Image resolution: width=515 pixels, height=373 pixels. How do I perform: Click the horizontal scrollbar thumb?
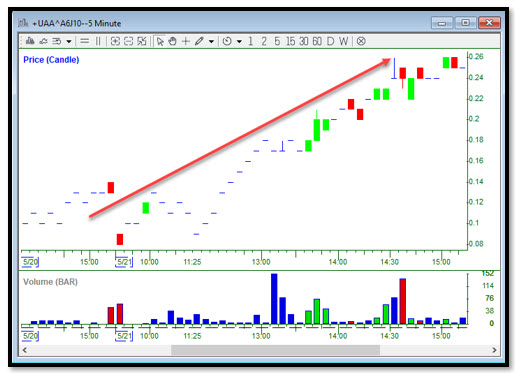point(275,350)
